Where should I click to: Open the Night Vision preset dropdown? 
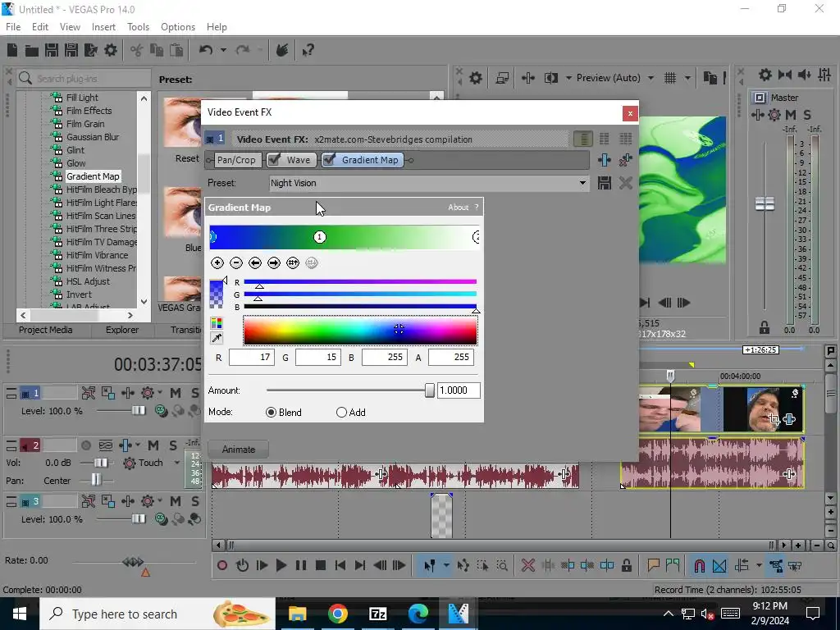(x=582, y=183)
